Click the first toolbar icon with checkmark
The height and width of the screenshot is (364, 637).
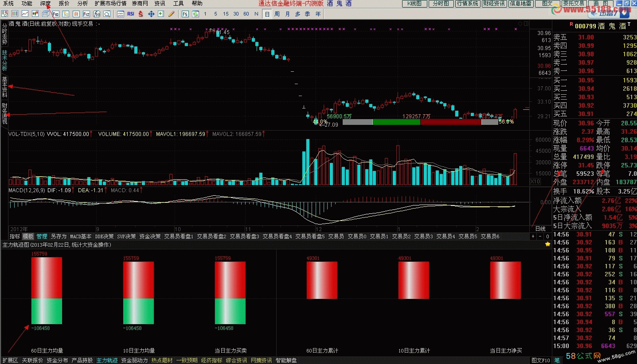pyautogui.click(x=4, y=14)
